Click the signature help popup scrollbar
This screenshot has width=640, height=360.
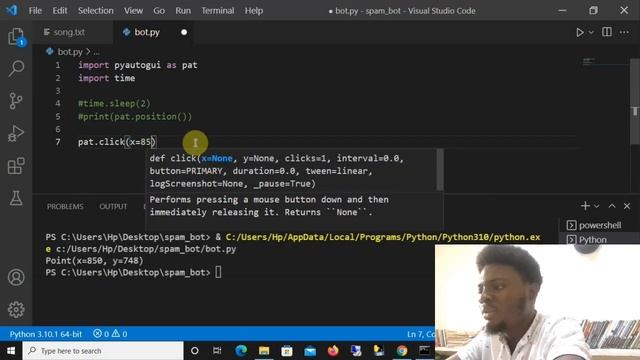440,169
